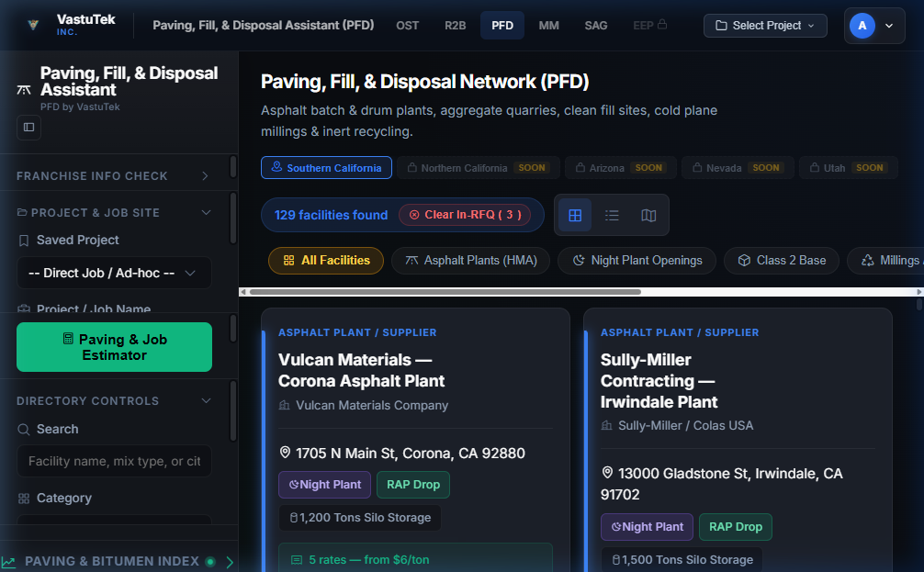Click the RAP Drop tag on Sully-Miller card

point(736,527)
